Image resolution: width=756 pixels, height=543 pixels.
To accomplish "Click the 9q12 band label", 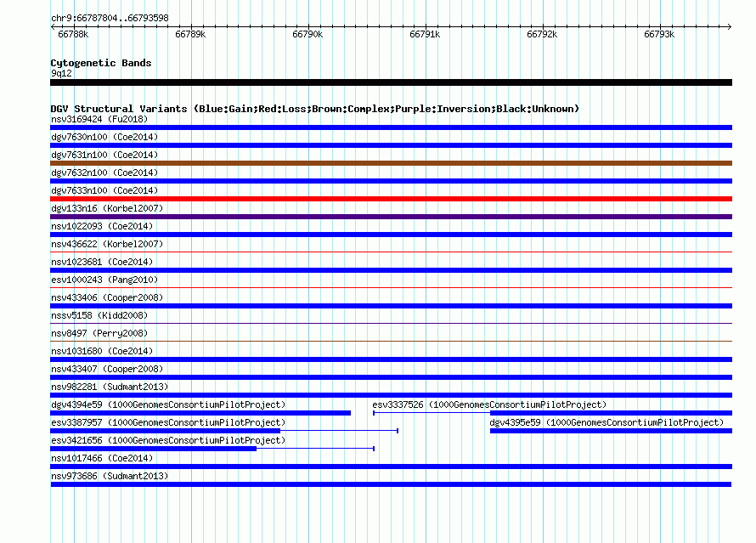I will pos(61,73).
